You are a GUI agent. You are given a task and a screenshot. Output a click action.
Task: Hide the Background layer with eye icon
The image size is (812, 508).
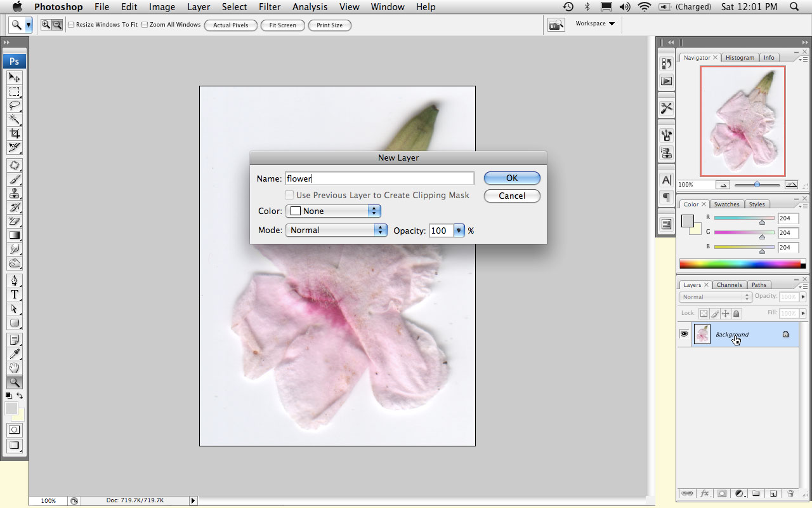pyautogui.click(x=684, y=334)
